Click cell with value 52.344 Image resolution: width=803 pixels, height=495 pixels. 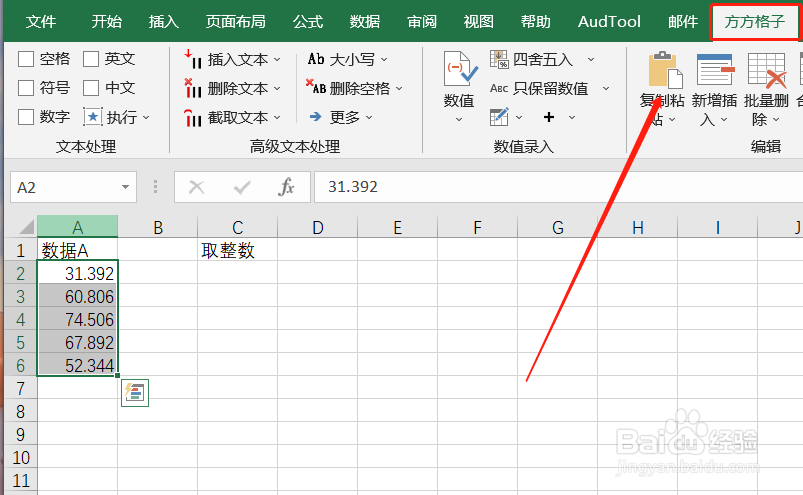point(78,365)
